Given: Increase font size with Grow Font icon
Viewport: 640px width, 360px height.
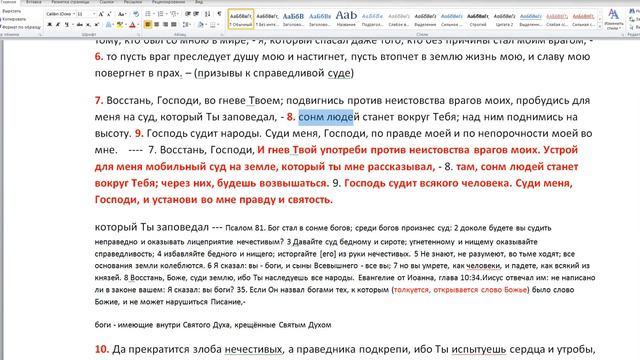Looking at the screenshot, I should coord(101,14).
